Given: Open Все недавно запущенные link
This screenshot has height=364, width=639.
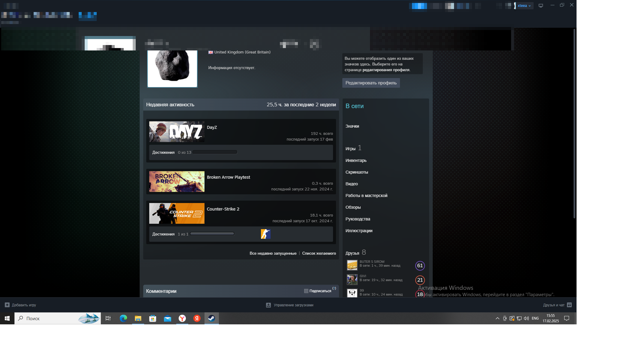Looking at the screenshot, I should click(273, 253).
